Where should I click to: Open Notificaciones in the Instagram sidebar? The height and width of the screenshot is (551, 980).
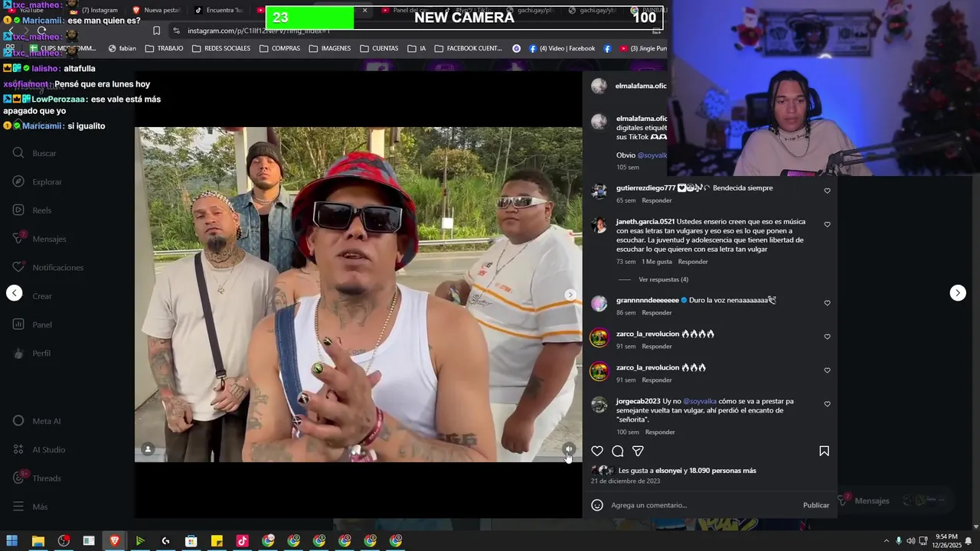coord(49,268)
